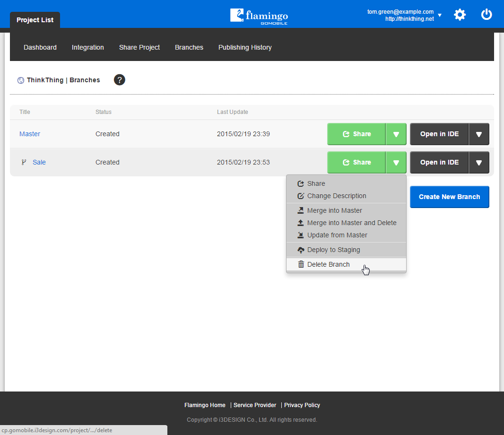Click the Merge into Master and Delete icon

click(x=301, y=223)
